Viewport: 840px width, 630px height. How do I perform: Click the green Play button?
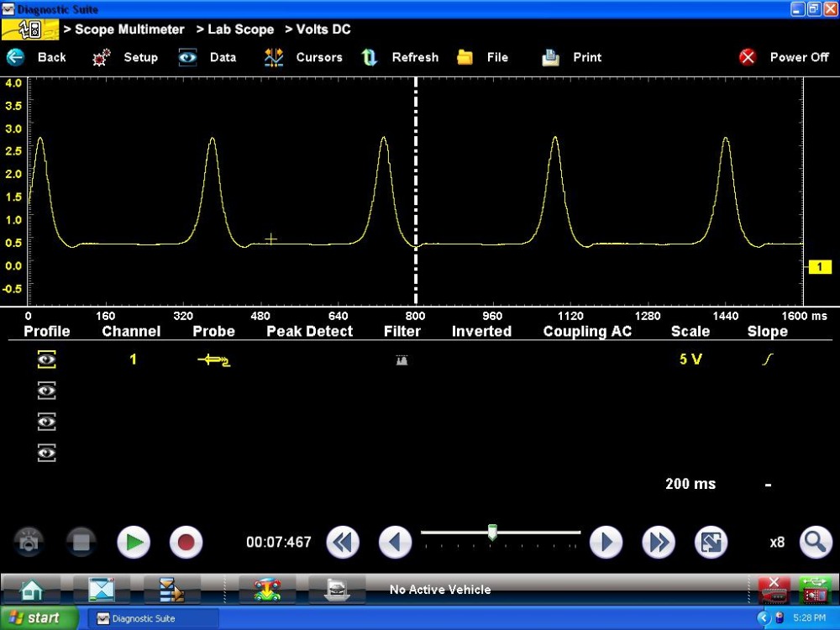133,543
